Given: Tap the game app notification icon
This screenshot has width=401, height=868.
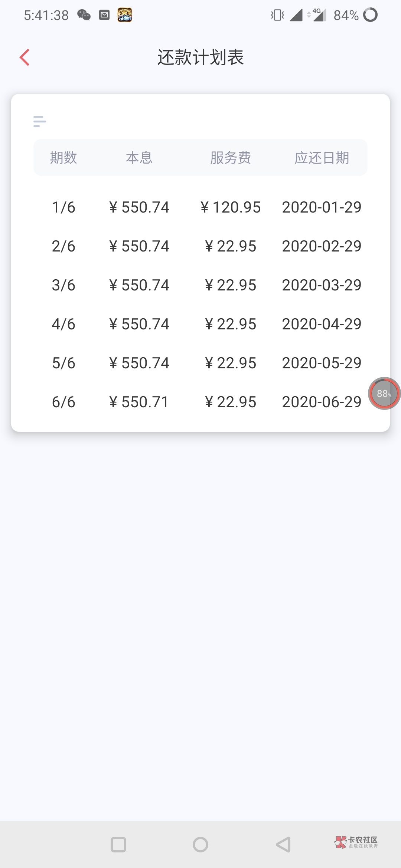Looking at the screenshot, I should (125, 15).
